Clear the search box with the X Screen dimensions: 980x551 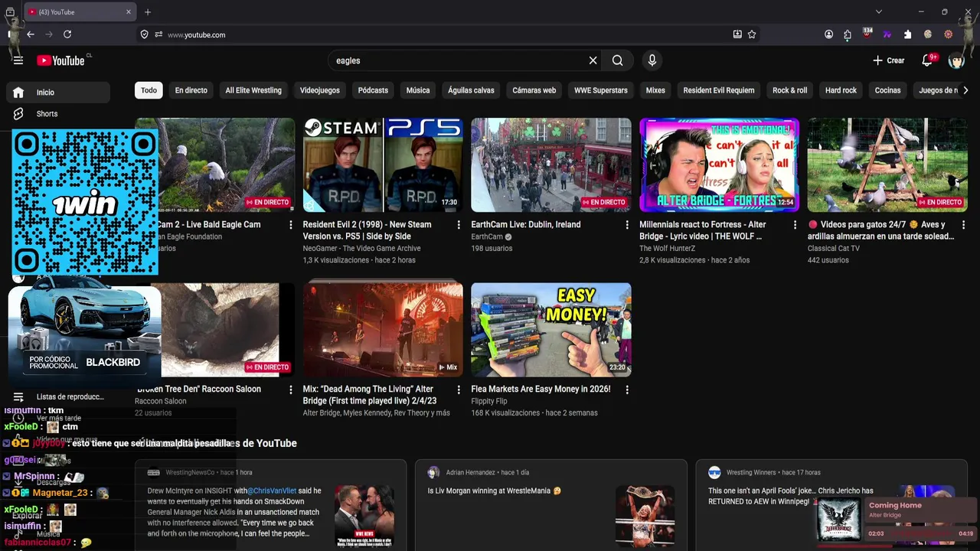(593, 60)
